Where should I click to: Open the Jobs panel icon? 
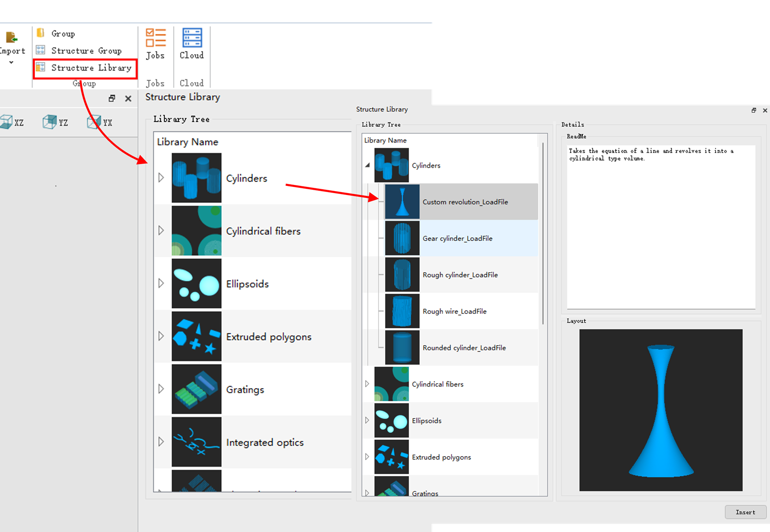click(x=155, y=38)
